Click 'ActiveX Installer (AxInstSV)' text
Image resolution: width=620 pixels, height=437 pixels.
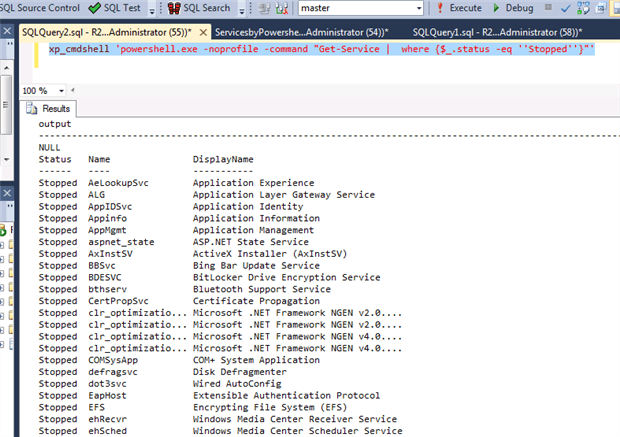(x=270, y=254)
